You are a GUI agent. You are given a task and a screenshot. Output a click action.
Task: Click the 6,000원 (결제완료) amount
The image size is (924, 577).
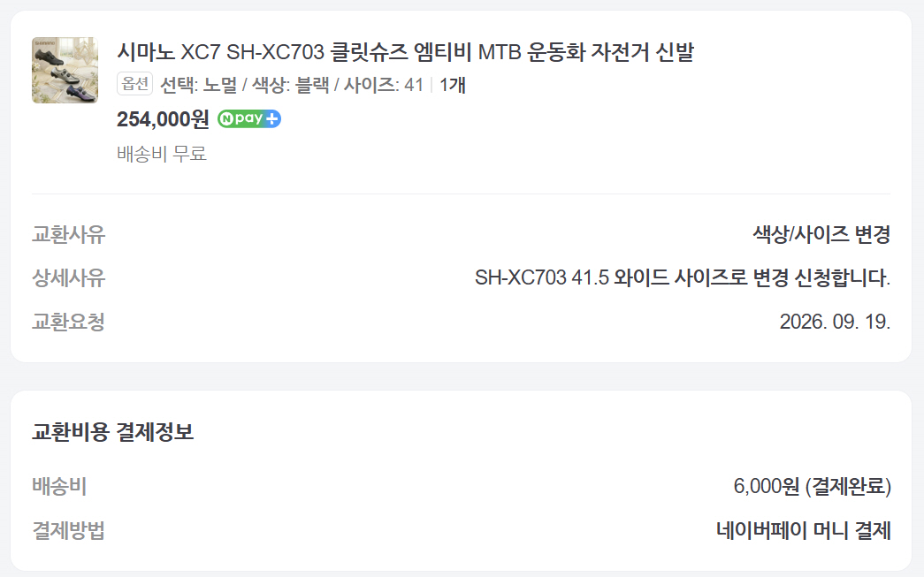[812, 486]
